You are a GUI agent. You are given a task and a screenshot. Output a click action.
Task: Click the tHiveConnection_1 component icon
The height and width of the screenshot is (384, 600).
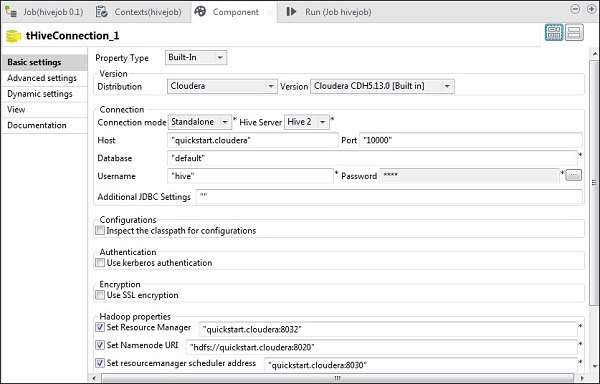click(13, 36)
